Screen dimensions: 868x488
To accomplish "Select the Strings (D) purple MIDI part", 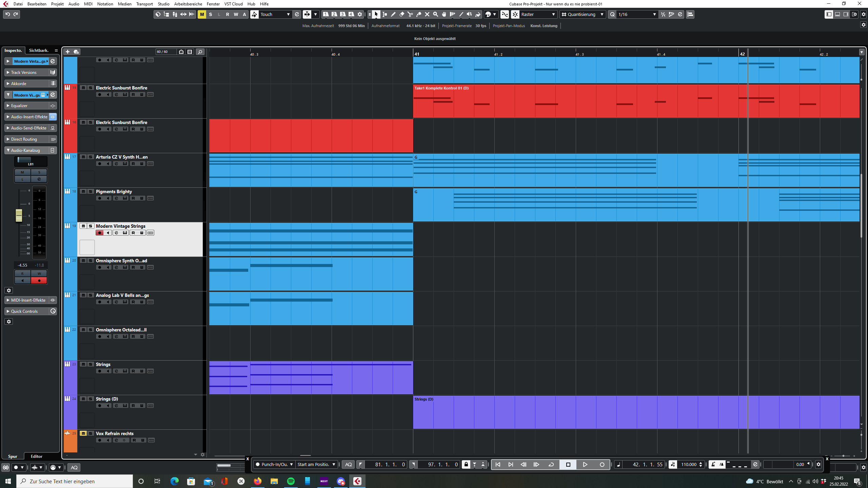I will tap(636, 412).
